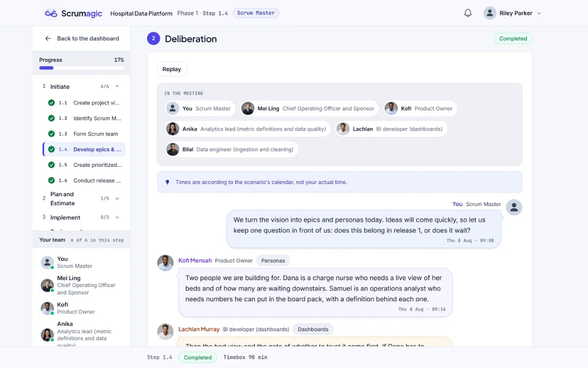
Task: Collapse the Initiate section
Action: click(117, 86)
